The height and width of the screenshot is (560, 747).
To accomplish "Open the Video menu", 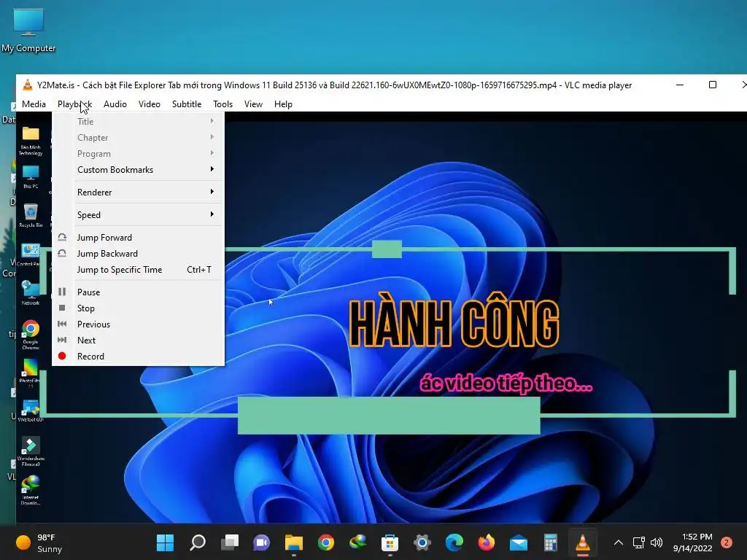I will 149,104.
